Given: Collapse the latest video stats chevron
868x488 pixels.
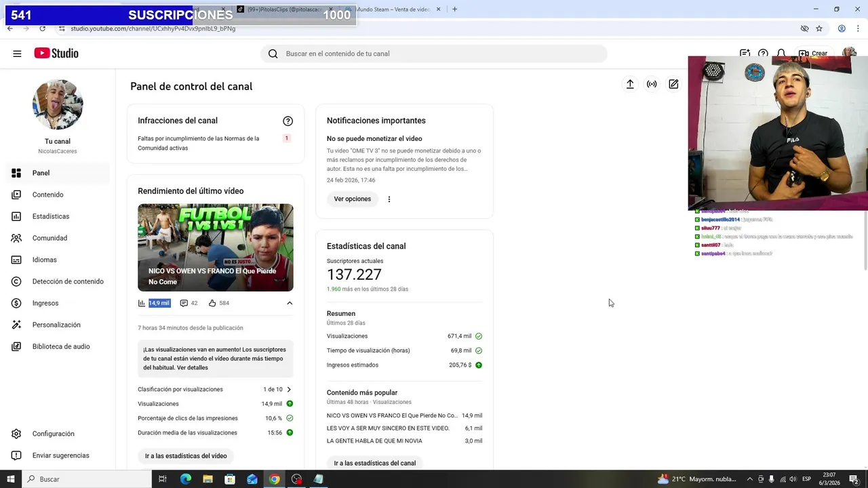Looking at the screenshot, I should tap(290, 303).
